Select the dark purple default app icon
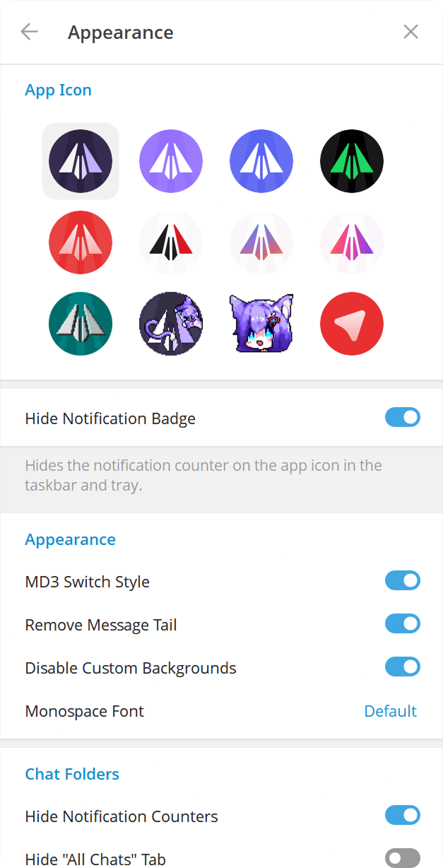This screenshot has height=868, width=443. coord(81,161)
